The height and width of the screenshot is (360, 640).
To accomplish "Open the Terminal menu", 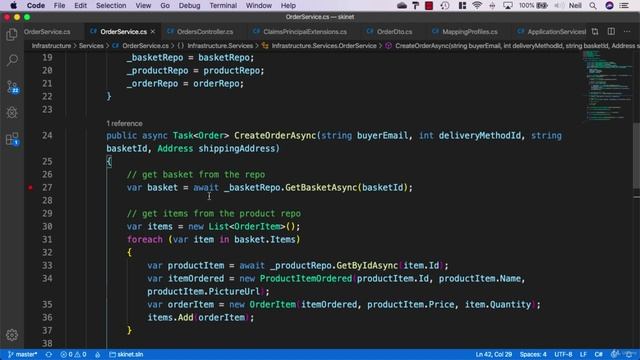I will point(223,5).
